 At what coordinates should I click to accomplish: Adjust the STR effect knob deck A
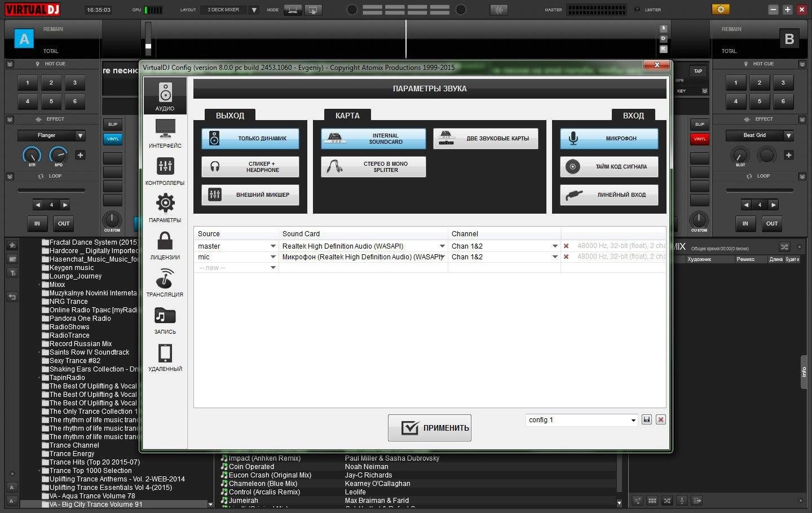tap(32, 155)
